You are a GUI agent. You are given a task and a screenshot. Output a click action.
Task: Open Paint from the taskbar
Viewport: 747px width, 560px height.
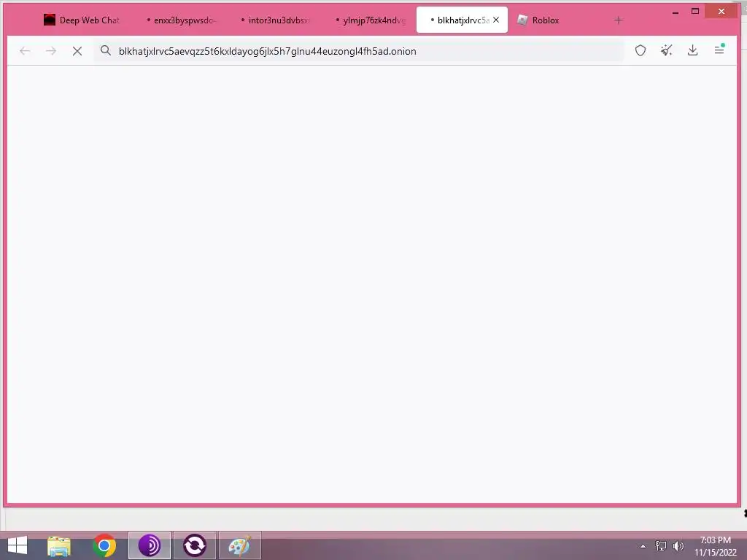(239, 545)
